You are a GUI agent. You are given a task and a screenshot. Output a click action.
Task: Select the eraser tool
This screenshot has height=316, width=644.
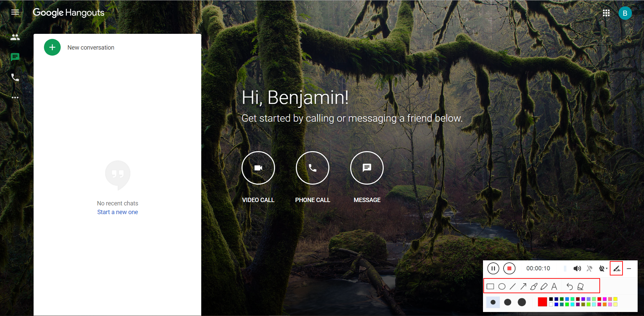[x=580, y=287]
